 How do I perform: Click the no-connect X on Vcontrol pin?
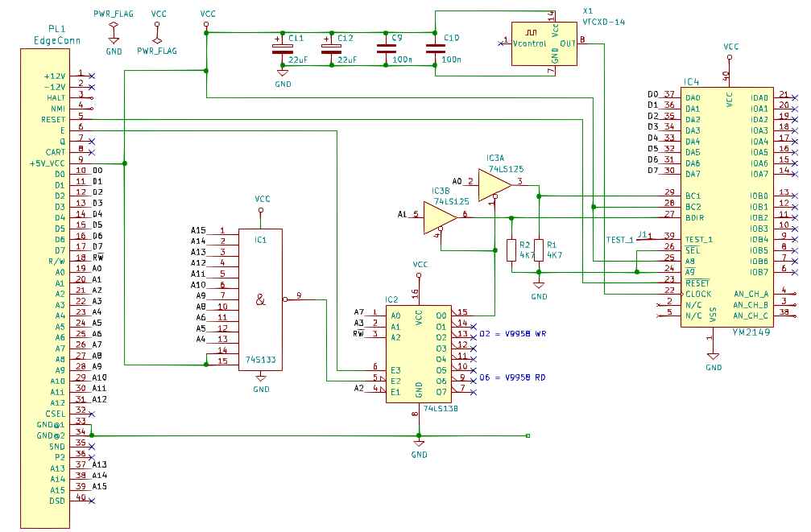tap(500, 43)
